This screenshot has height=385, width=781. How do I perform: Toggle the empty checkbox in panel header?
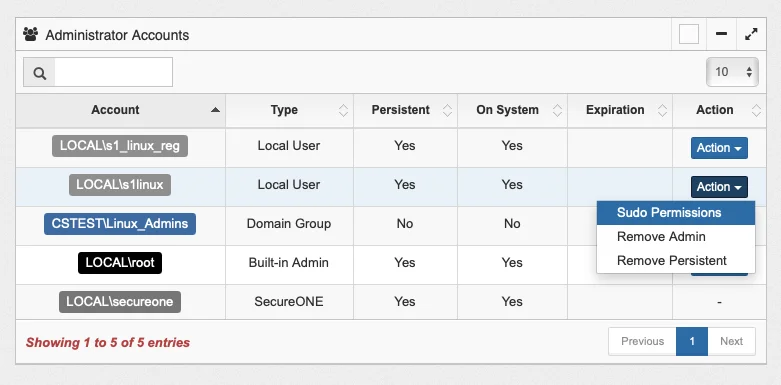[x=689, y=34]
